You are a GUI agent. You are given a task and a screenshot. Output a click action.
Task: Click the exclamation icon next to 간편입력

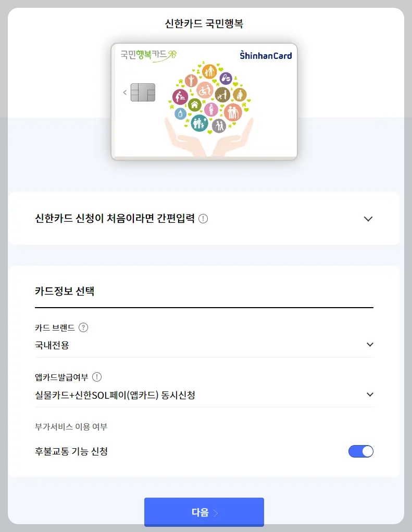pyautogui.click(x=203, y=219)
